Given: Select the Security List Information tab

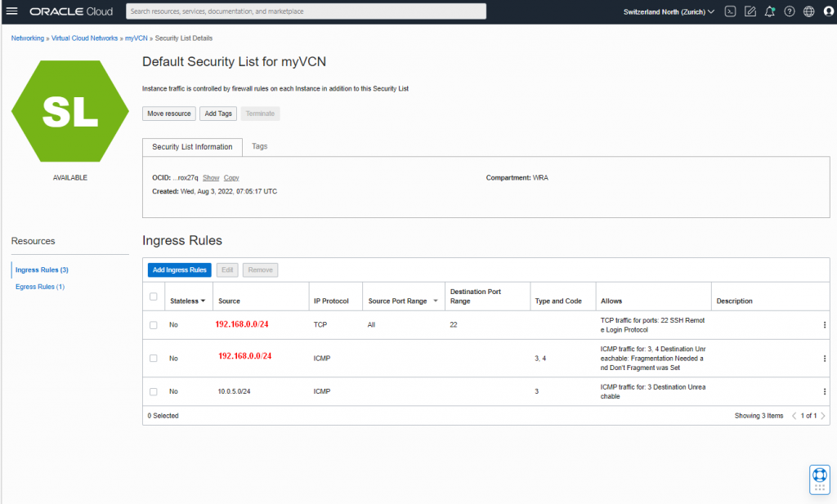Looking at the screenshot, I should click(192, 147).
